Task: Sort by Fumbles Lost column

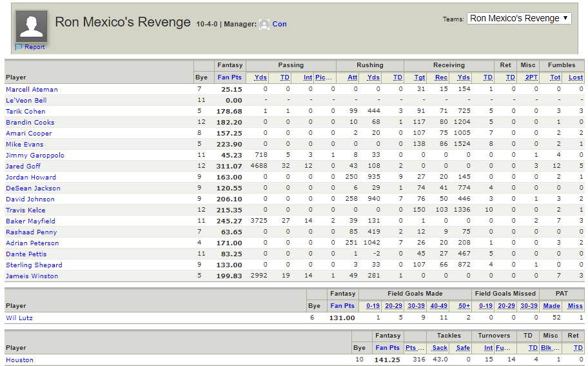Action: 576,77
